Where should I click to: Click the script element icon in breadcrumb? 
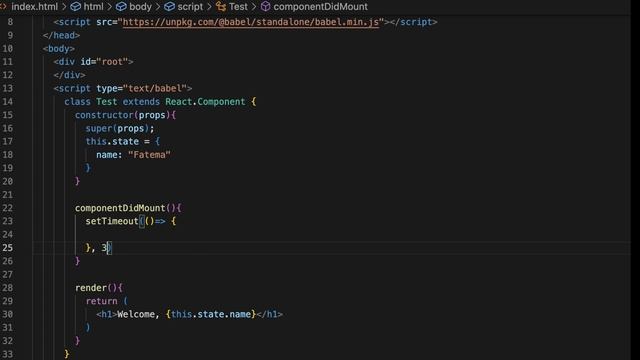click(x=169, y=7)
